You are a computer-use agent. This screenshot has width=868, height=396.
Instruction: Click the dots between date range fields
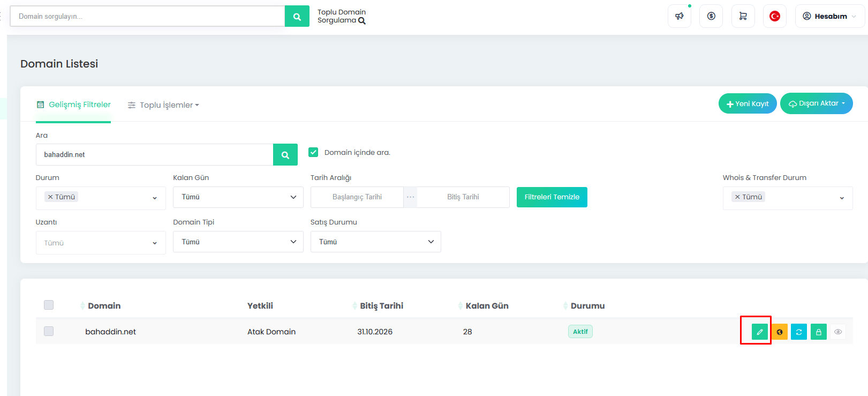pos(410,197)
